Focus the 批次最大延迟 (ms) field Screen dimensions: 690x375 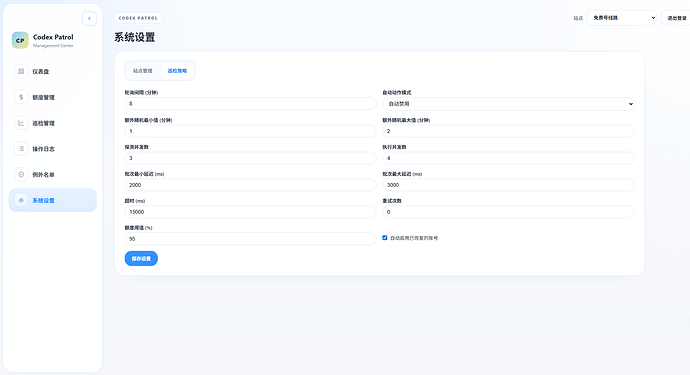(508, 185)
